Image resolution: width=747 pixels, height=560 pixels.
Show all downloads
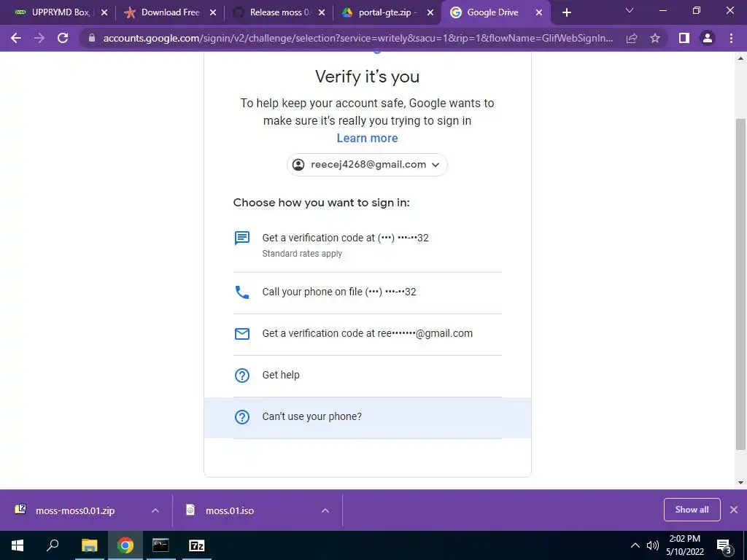coord(692,510)
